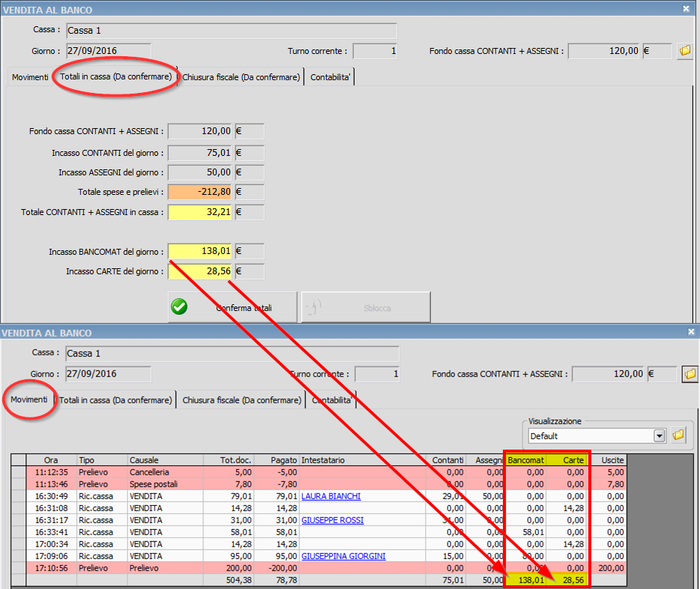Open LAURA BIANCHI customer link

331,496
